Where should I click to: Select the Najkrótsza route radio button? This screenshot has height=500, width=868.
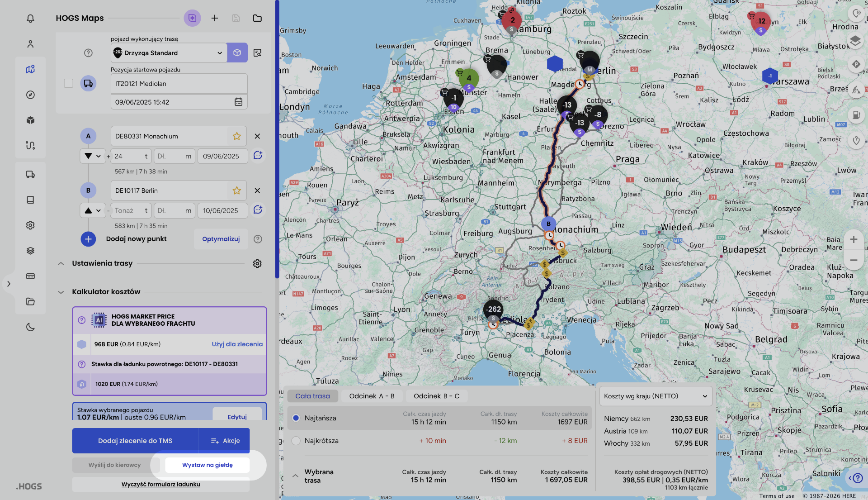pos(296,441)
